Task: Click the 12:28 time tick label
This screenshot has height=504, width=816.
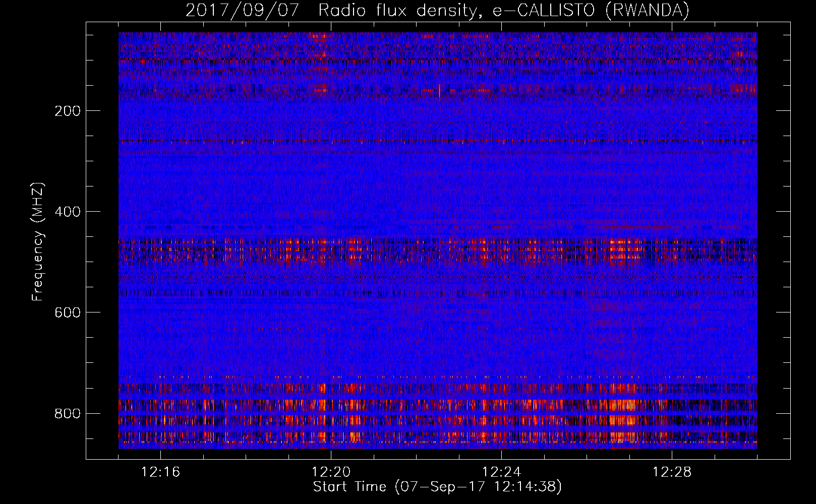Action: [x=672, y=472]
